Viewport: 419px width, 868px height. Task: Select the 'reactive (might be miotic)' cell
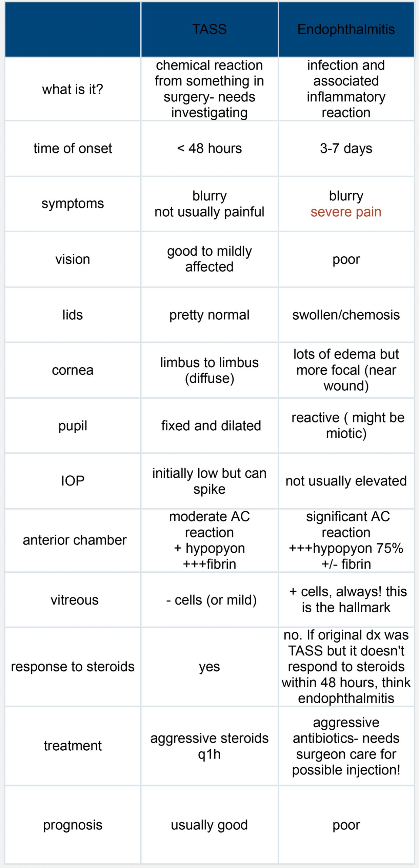pyautogui.click(x=347, y=426)
